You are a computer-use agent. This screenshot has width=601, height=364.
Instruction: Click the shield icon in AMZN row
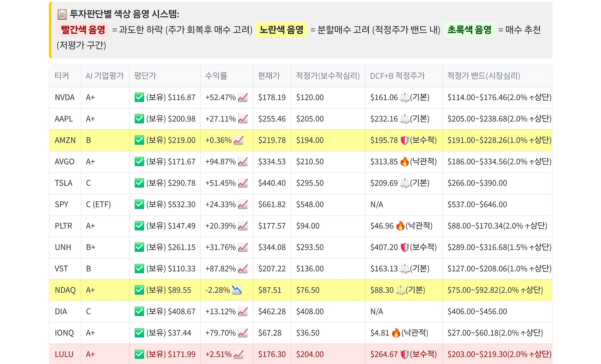pos(404,140)
